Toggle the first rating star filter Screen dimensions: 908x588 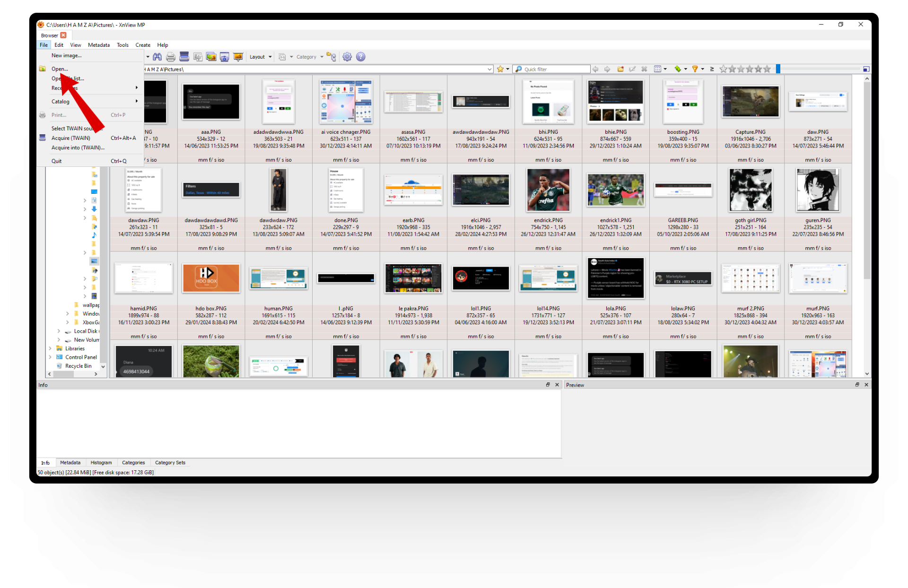click(x=724, y=69)
